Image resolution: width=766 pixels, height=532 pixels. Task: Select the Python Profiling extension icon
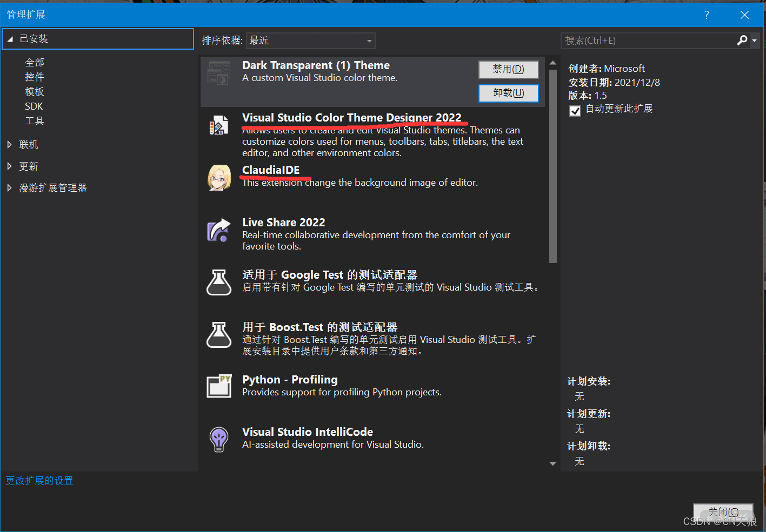219,386
